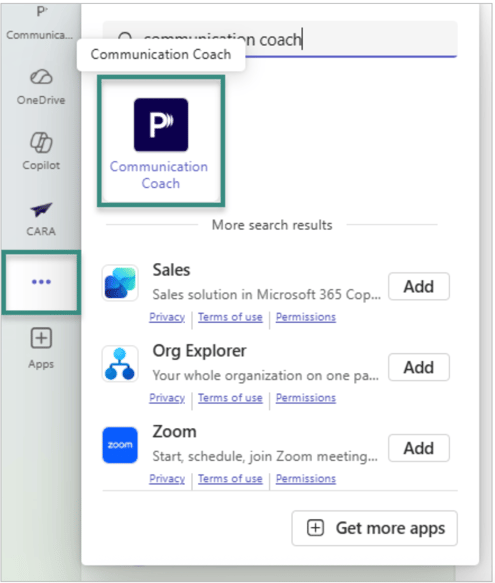The height and width of the screenshot is (583, 495).
Task: Click the Sales app icon
Action: pos(120,283)
